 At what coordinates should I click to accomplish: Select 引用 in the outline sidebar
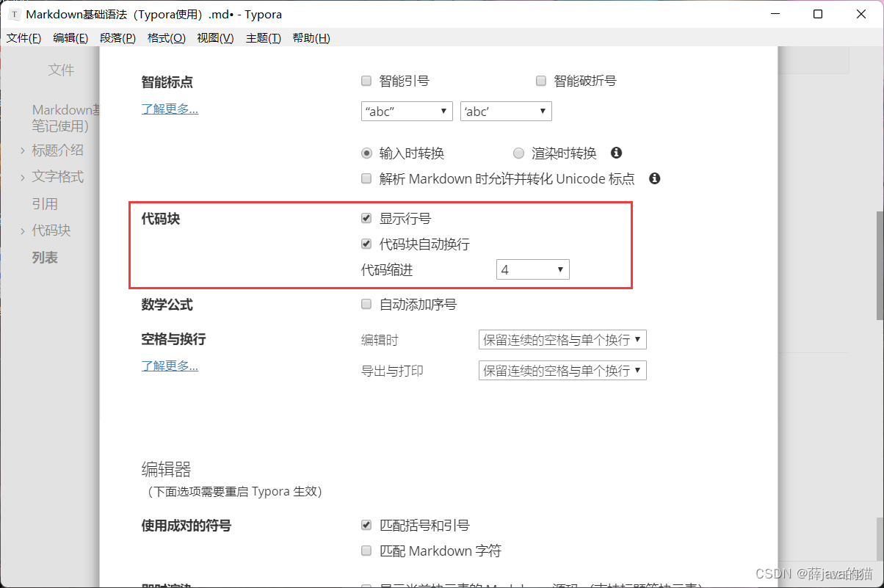(45, 204)
